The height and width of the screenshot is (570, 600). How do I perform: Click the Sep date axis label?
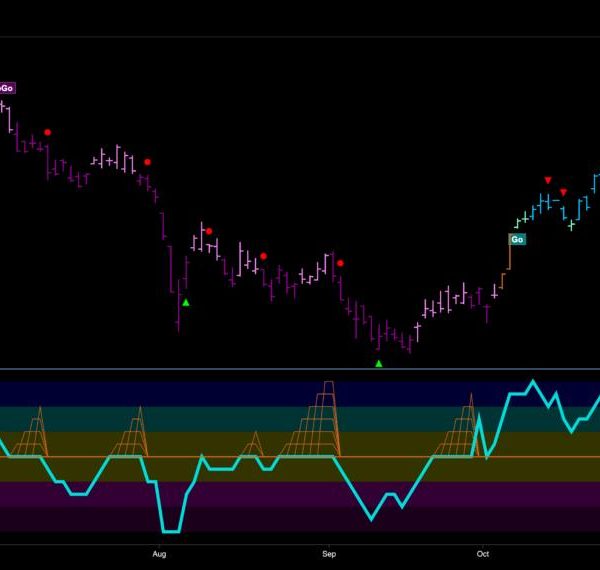click(329, 554)
